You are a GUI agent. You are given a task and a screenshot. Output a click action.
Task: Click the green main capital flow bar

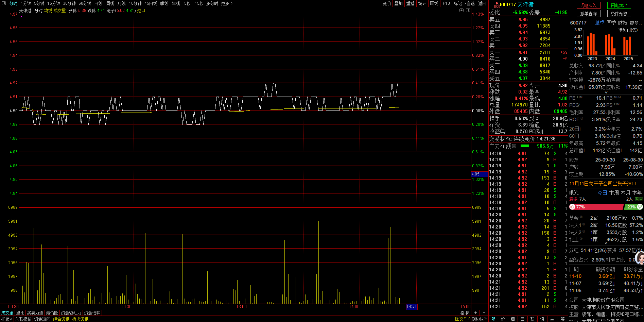(525, 146)
